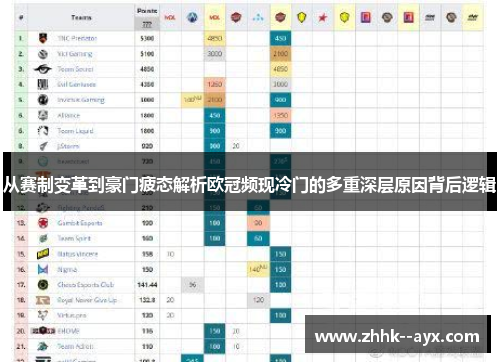
Task: Click the yellow-highlighted red hexagon header icon
Action: pyautogui.click(x=280, y=17)
